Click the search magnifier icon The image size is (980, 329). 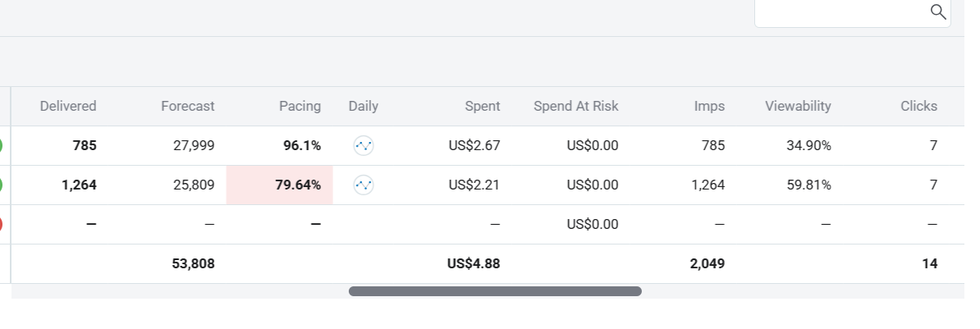937,11
